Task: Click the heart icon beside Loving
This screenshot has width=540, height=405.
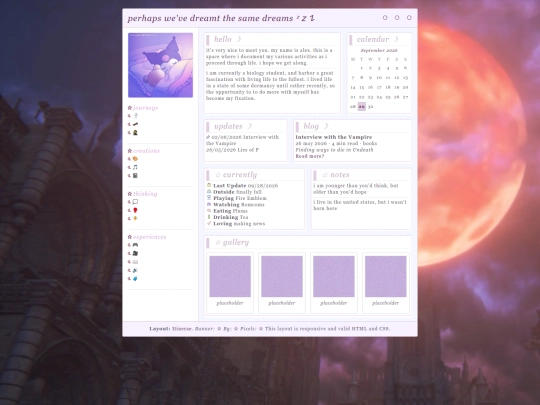Action: pos(209,224)
